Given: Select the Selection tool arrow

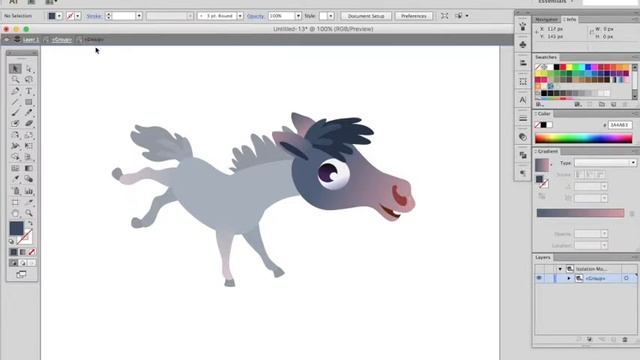Looking at the screenshot, I should click(x=15, y=69).
